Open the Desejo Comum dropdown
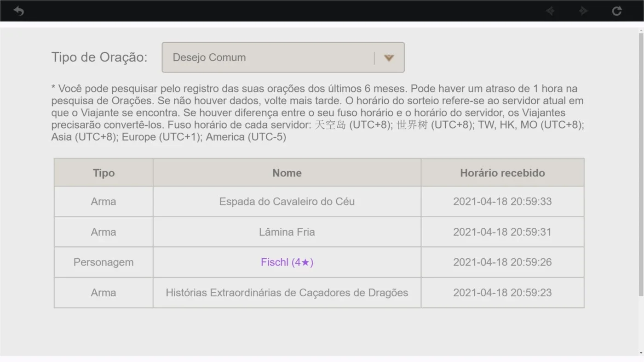This screenshot has width=644, height=362. pyautogui.click(x=283, y=57)
